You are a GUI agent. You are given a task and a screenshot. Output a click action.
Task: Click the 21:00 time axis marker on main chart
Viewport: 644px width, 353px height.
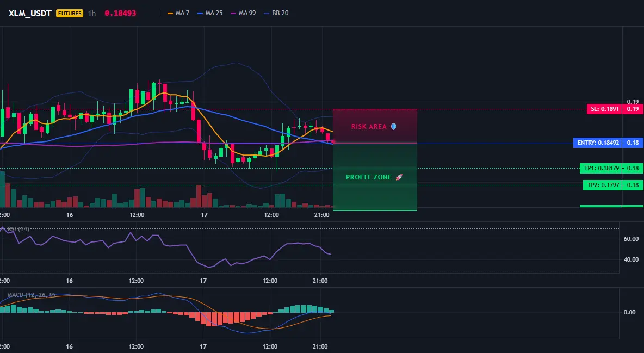[x=321, y=215]
